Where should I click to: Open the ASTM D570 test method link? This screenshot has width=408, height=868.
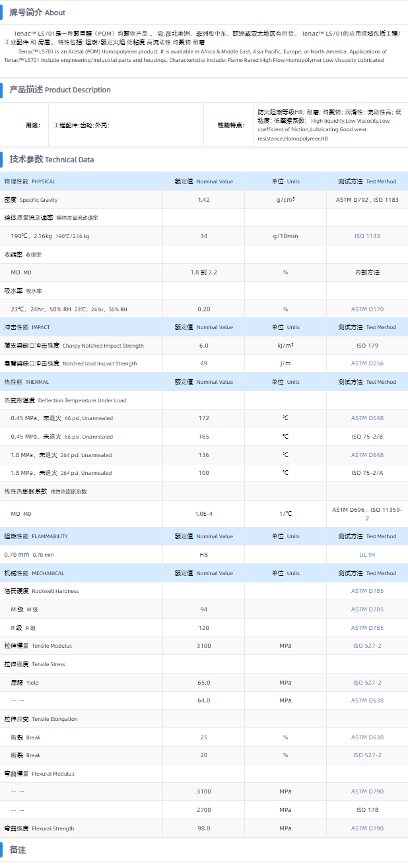click(367, 309)
